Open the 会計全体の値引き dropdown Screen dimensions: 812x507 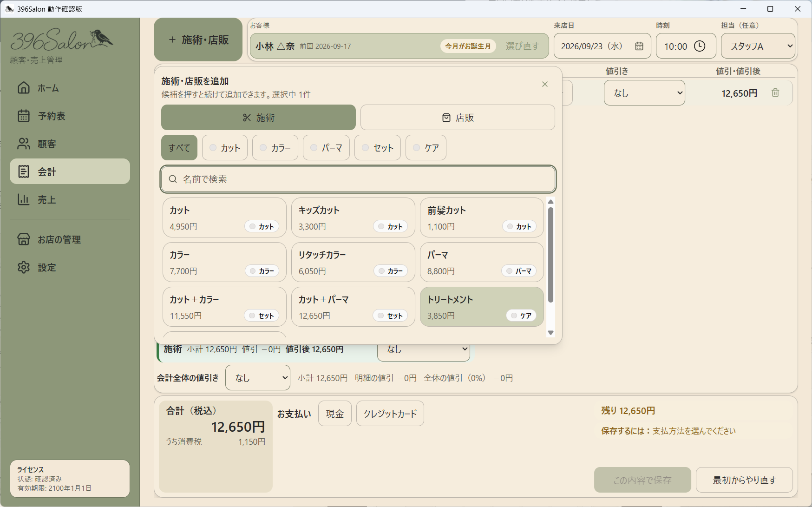(x=258, y=378)
